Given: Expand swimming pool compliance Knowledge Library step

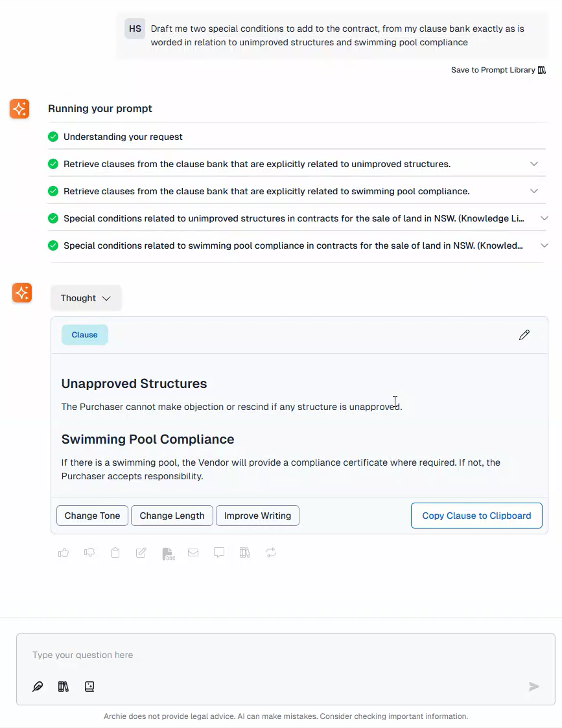Looking at the screenshot, I should click(x=544, y=245).
